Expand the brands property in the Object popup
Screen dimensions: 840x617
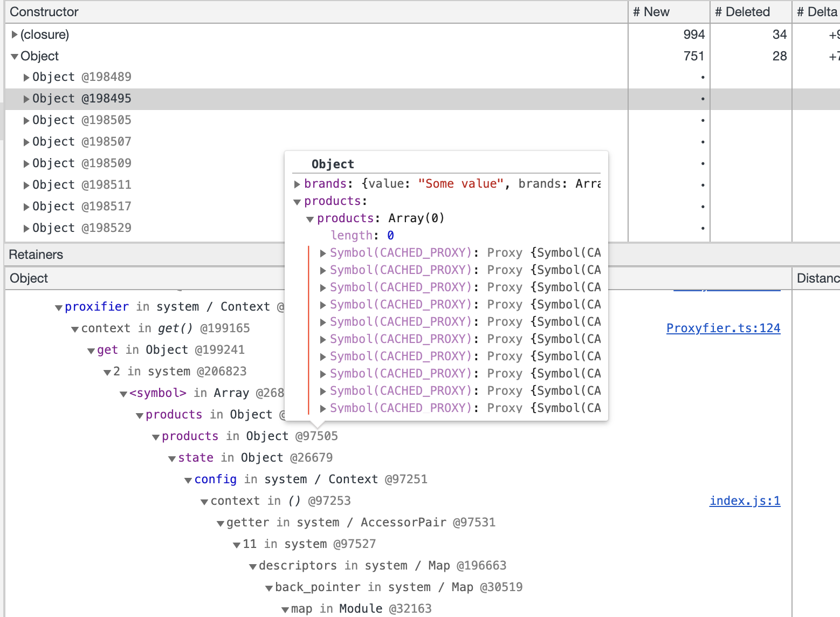click(x=297, y=184)
